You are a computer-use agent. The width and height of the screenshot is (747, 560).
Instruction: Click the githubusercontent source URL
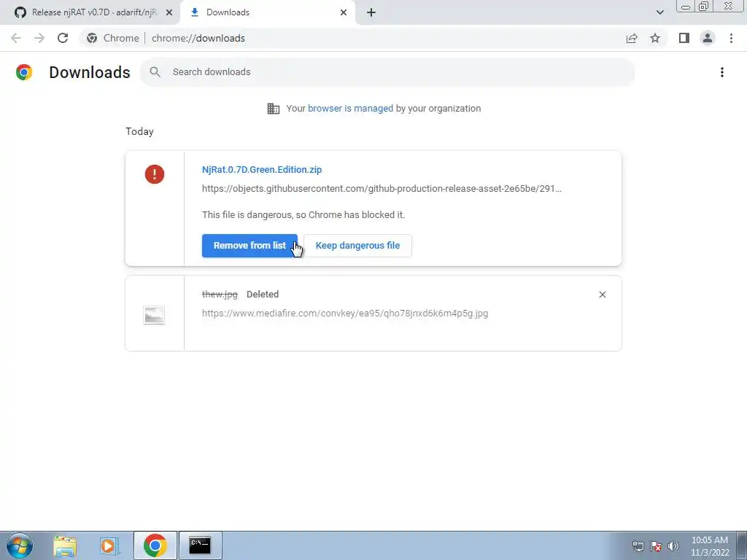[x=382, y=189]
